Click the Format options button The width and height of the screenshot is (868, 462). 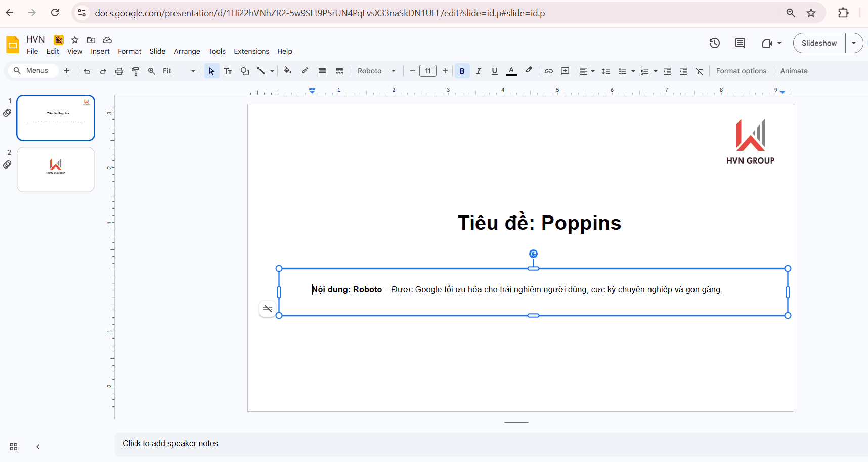point(741,71)
